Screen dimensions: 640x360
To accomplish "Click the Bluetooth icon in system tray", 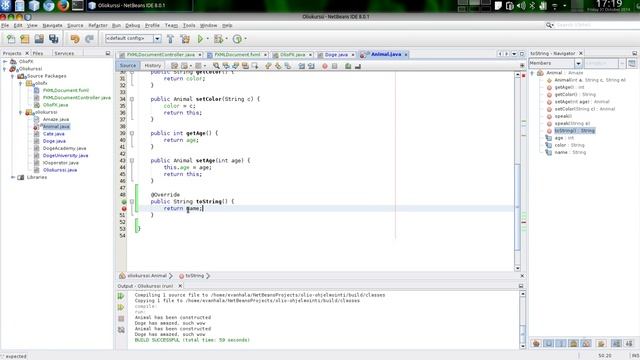I will [x=532, y=6].
